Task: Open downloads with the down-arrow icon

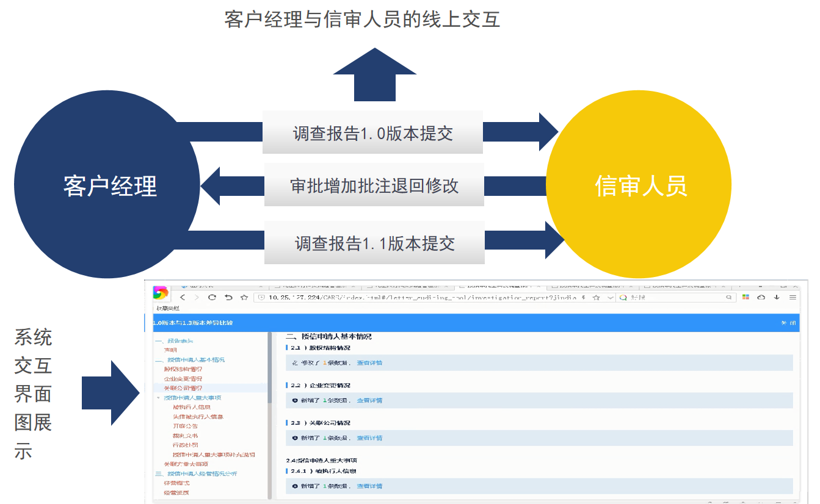Action: (777, 297)
